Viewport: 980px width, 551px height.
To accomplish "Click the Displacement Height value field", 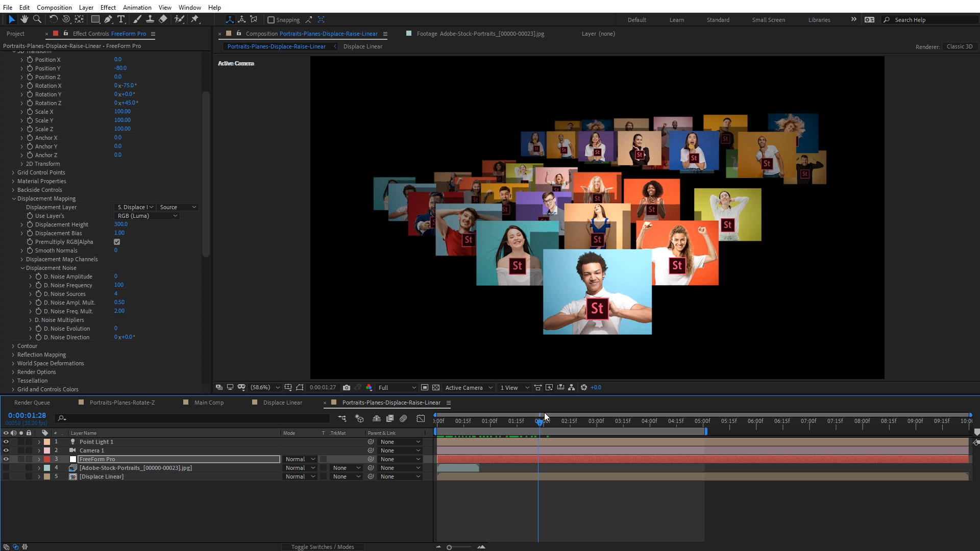I will coord(121,224).
